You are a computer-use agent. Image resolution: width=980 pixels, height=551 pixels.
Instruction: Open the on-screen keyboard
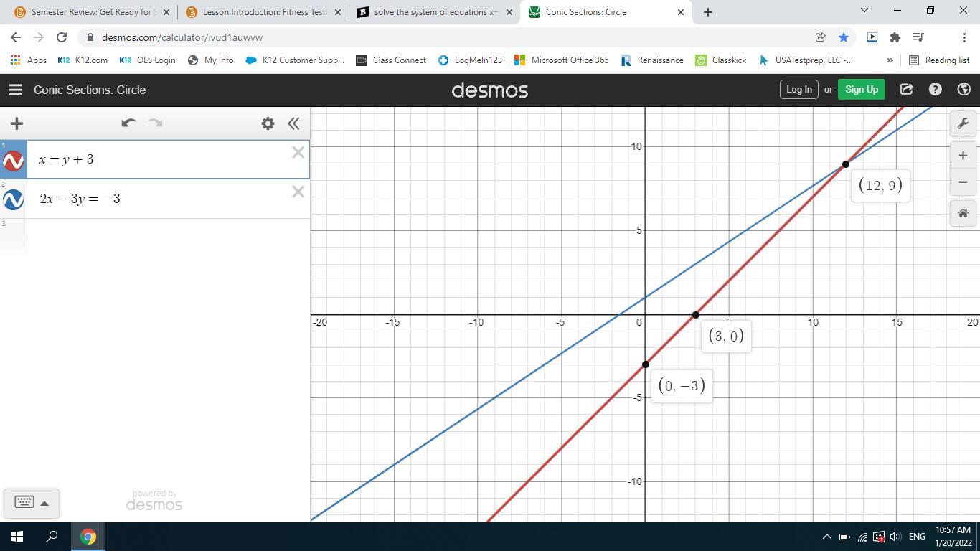24,502
